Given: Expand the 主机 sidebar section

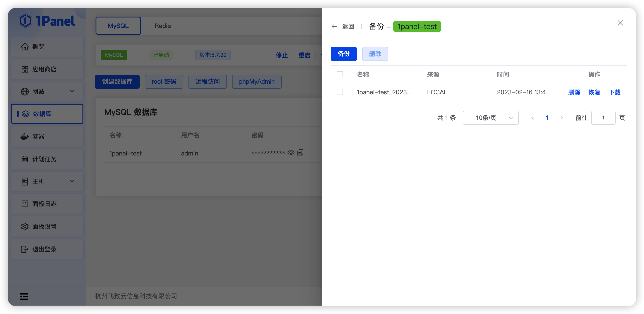Looking at the screenshot, I should [72, 181].
